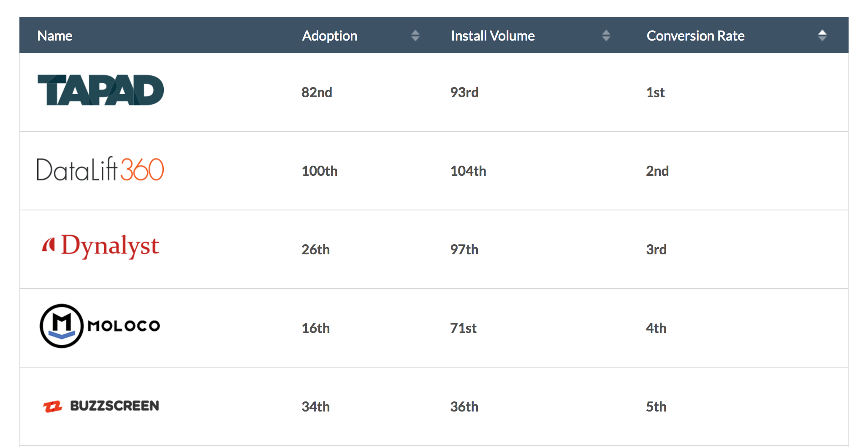Sort table by Install Volume arrows

606,35
